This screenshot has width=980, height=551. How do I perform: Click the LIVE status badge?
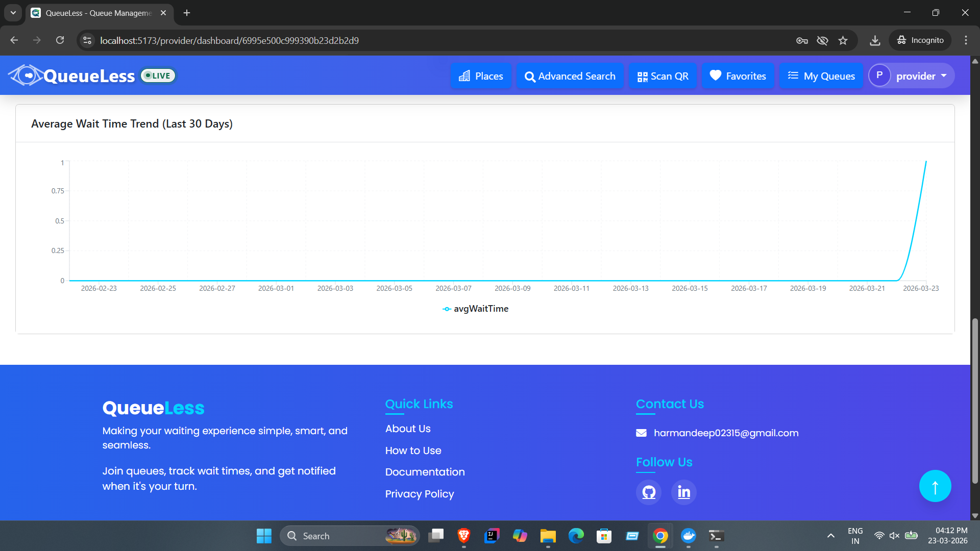click(x=158, y=76)
